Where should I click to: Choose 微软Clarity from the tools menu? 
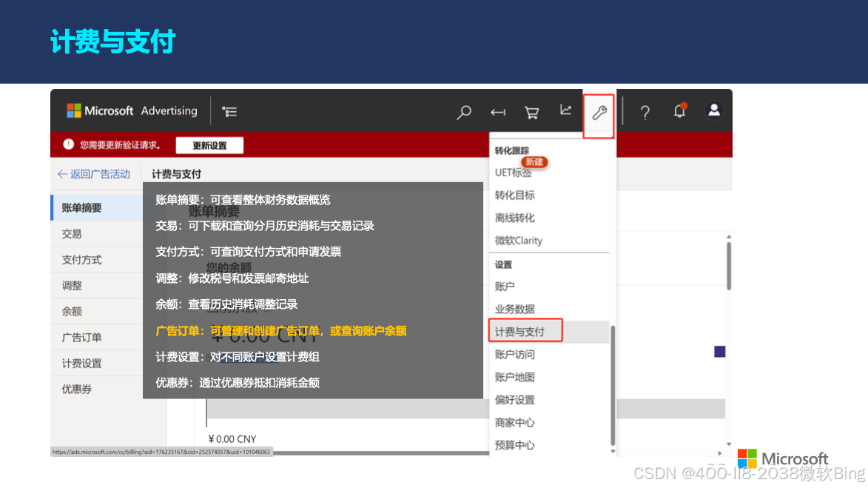tap(519, 241)
